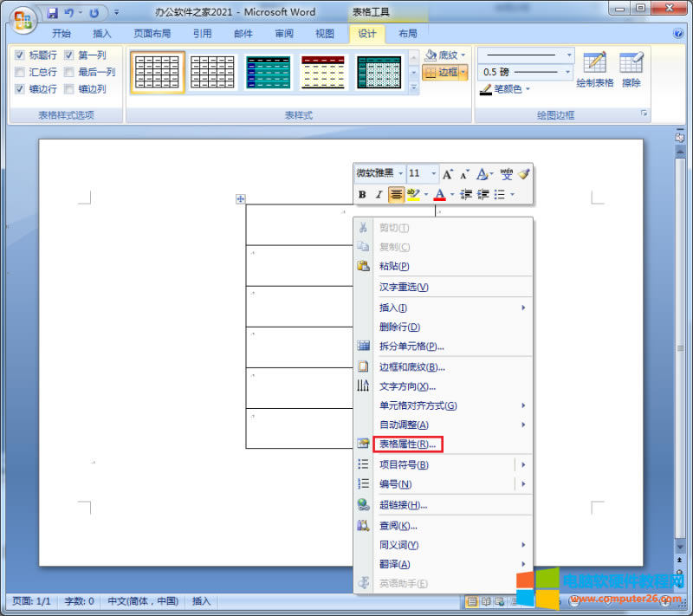Click the Office button orb

pos(23,20)
